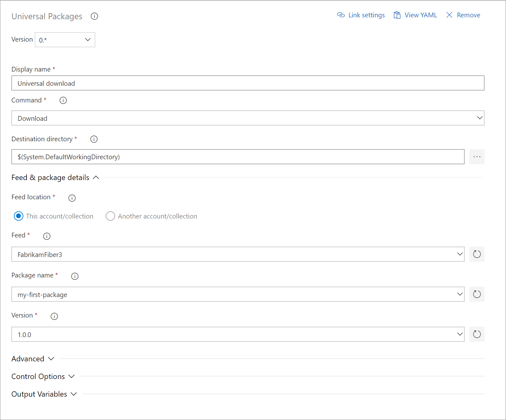This screenshot has width=506, height=420.
Task: Open the task Version dropdown showing 0.*
Action: [87, 40]
